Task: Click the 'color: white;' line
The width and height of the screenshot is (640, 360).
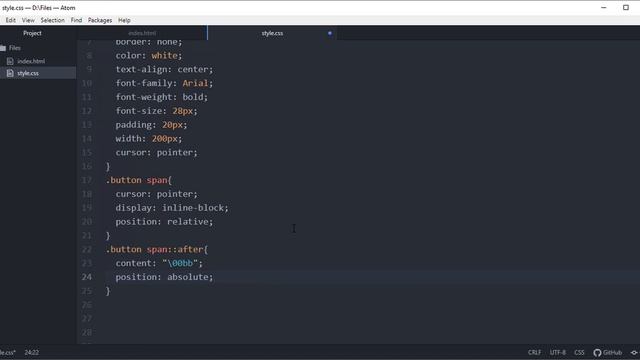Action: tap(149, 56)
